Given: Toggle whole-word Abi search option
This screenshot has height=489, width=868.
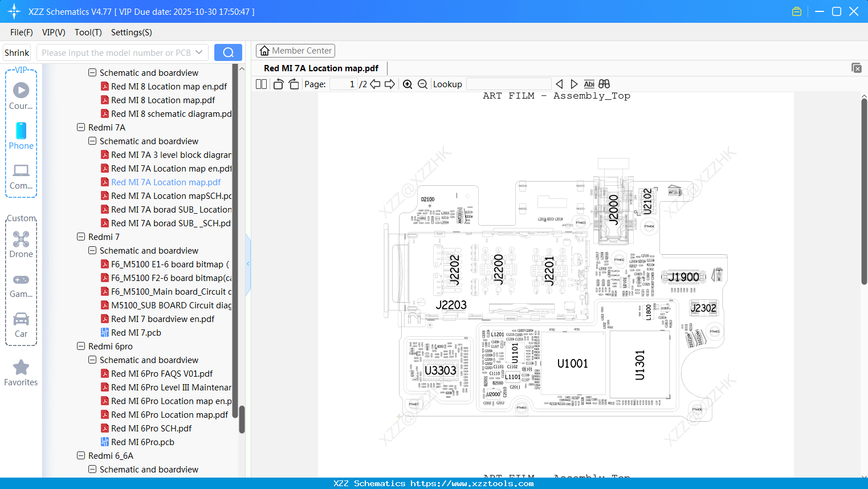Looking at the screenshot, I should pos(589,84).
